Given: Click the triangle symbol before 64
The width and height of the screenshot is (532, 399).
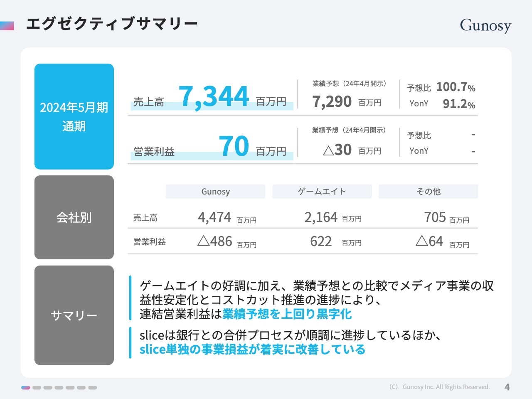Looking at the screenshot, I should [421, 241].
